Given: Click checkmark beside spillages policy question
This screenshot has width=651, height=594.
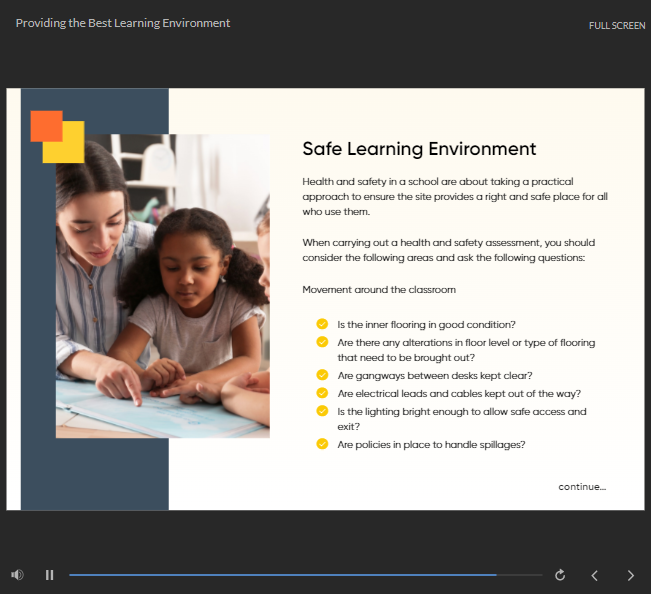Looking at the screenshot, I should tap(322, 444).
